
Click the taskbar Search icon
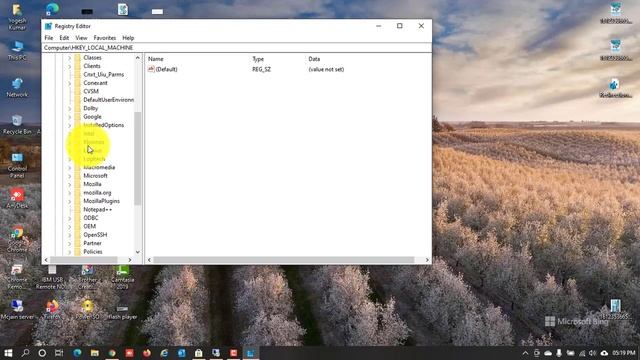pyautogui.click(x=25, y=353)
